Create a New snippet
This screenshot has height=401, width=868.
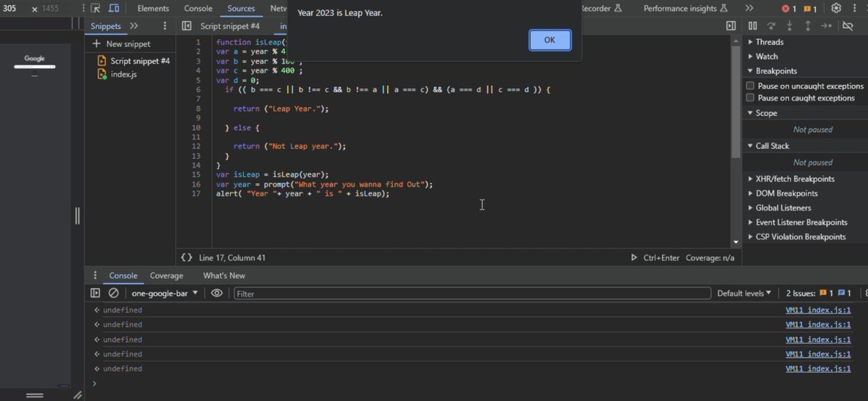[x=122, y=44]
